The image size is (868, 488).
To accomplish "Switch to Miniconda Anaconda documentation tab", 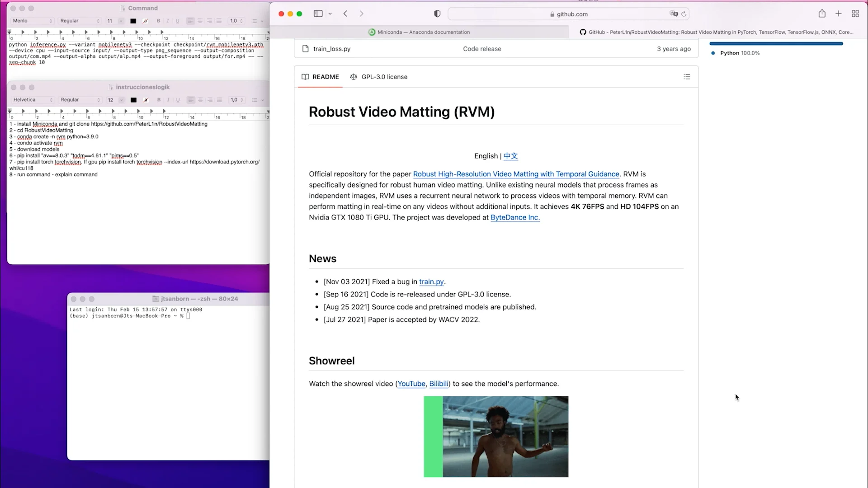I will point(419,32).
